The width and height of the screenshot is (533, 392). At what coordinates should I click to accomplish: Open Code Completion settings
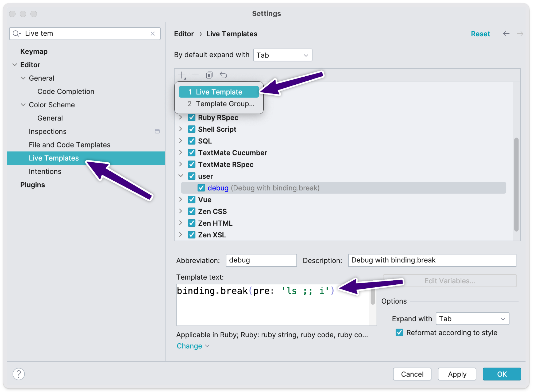(x=66, y=92)
